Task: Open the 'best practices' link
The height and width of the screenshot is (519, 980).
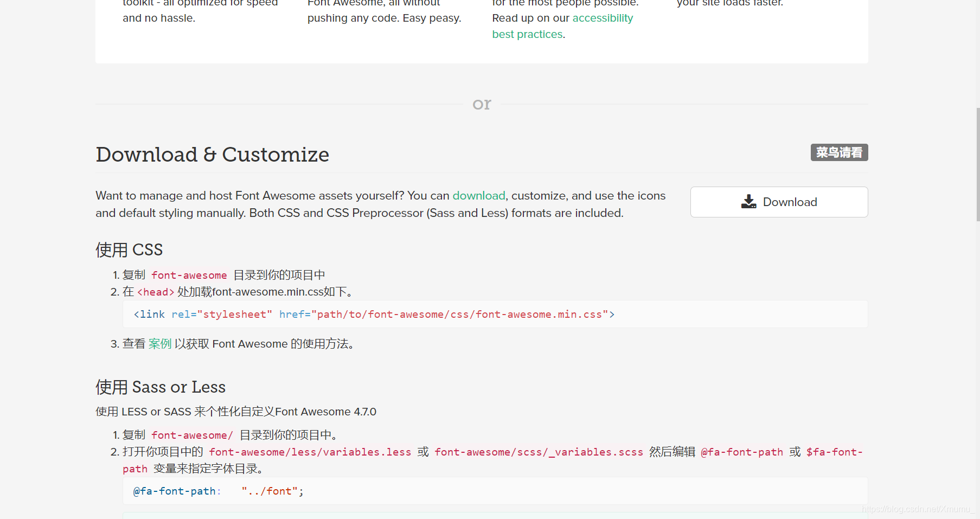Action: (x=527, y=34)
